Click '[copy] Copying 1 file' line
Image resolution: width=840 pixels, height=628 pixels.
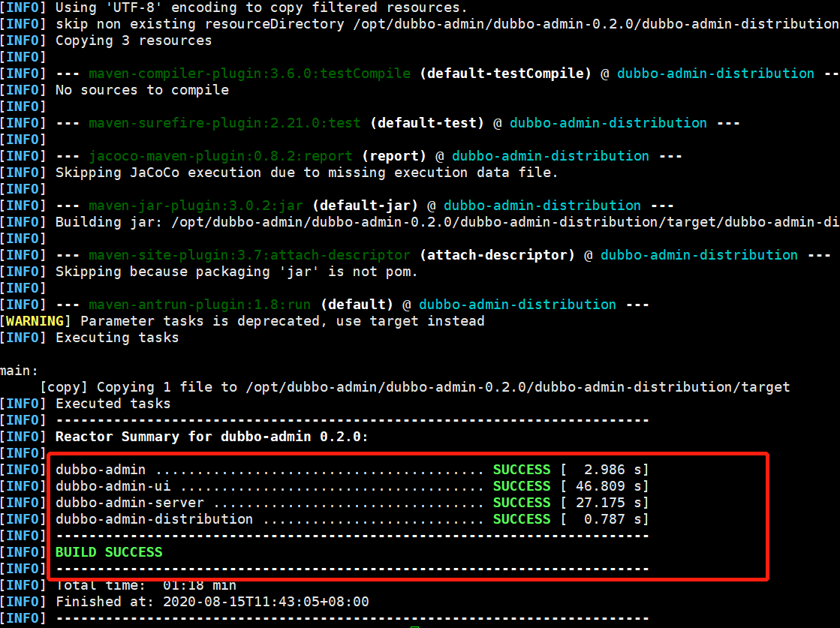pyautogui.click(x=414, y=387)
